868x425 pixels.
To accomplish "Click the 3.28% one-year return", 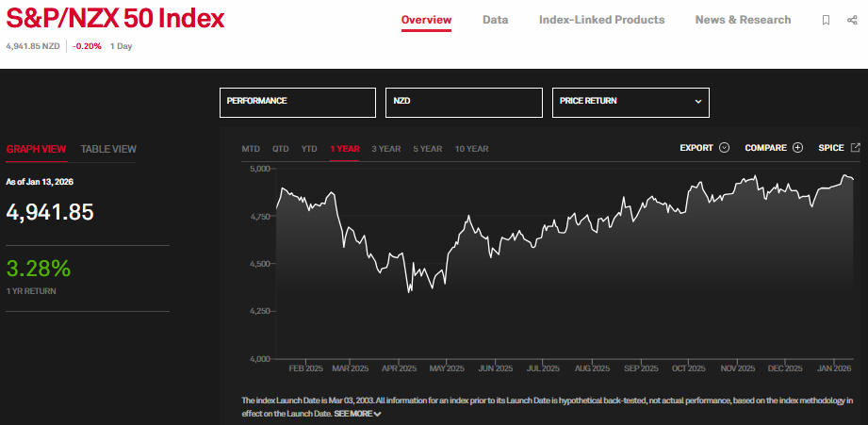I will pos(39,269).
